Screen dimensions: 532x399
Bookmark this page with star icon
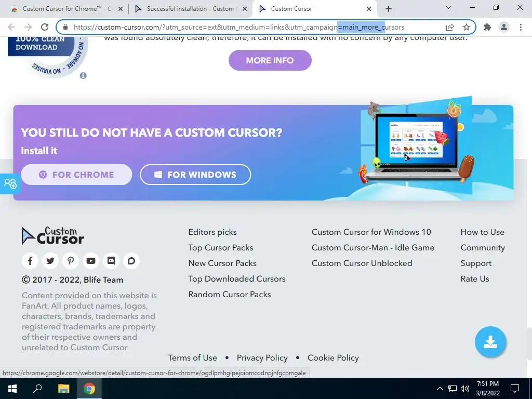pyautogui.click(x=467, y=27)
